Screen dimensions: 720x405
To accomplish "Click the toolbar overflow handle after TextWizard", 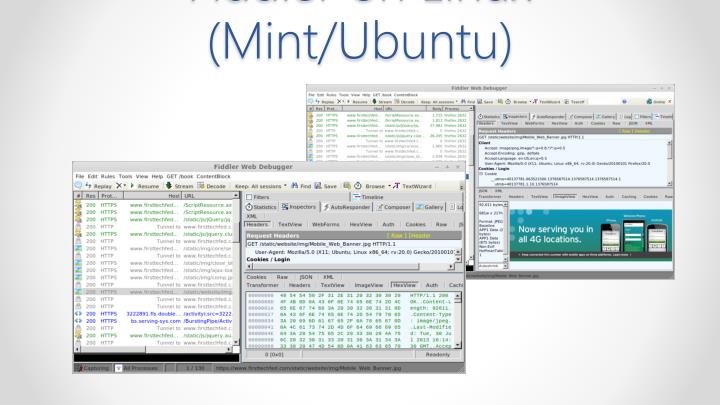I will click(x=461, y=186).
